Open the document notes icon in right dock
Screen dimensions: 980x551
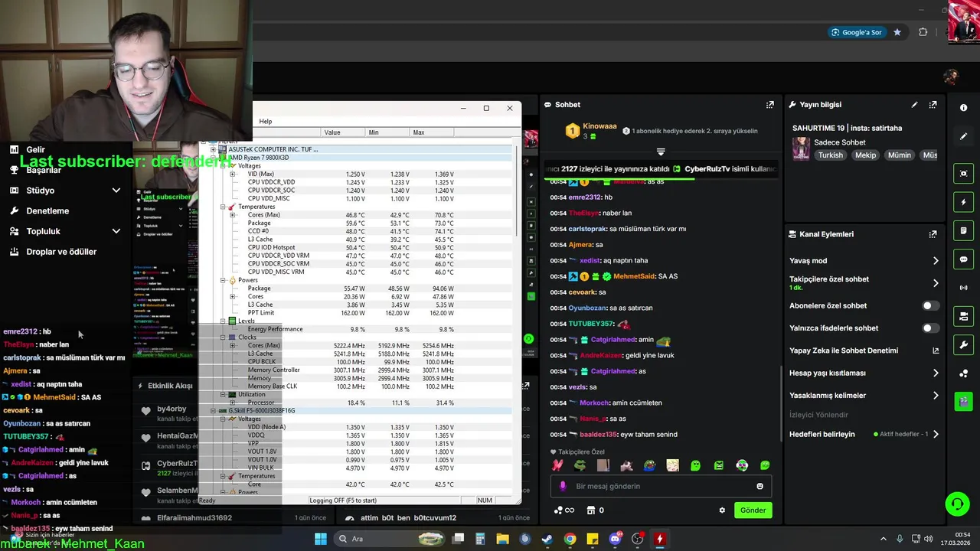click(963, 231)
